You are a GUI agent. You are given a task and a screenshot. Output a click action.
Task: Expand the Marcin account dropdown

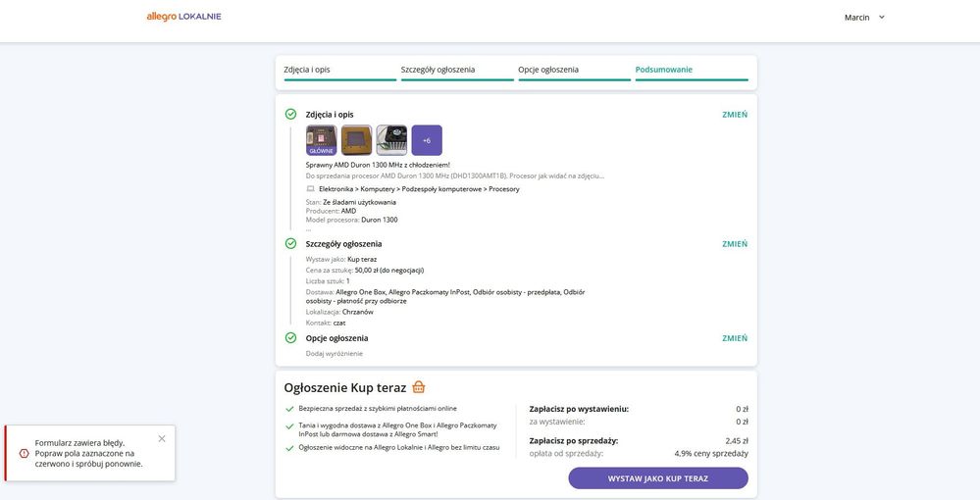[864, 18]
